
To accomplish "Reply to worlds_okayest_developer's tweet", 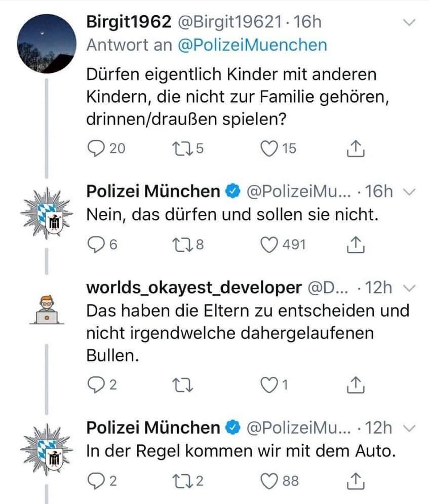I will 95,385.
